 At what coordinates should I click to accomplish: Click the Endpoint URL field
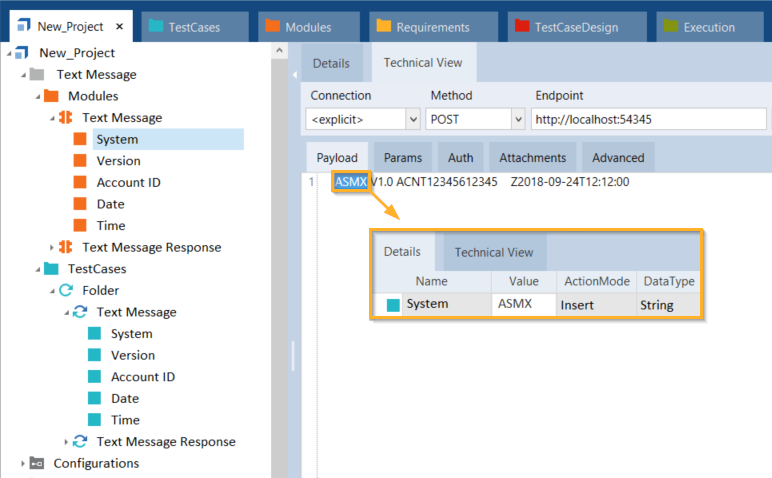(648, 119)
